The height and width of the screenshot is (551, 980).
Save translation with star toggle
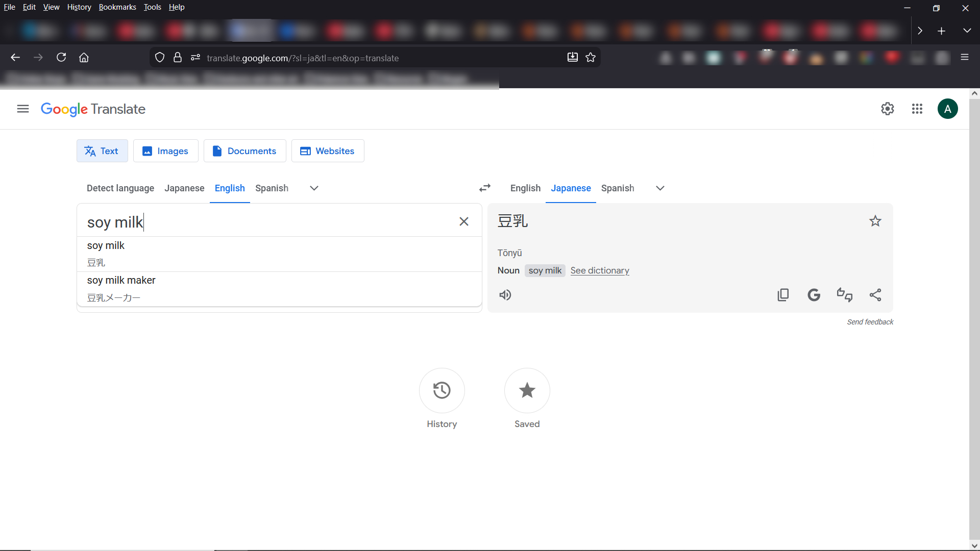pyautogui.click(x=875, y=221)
